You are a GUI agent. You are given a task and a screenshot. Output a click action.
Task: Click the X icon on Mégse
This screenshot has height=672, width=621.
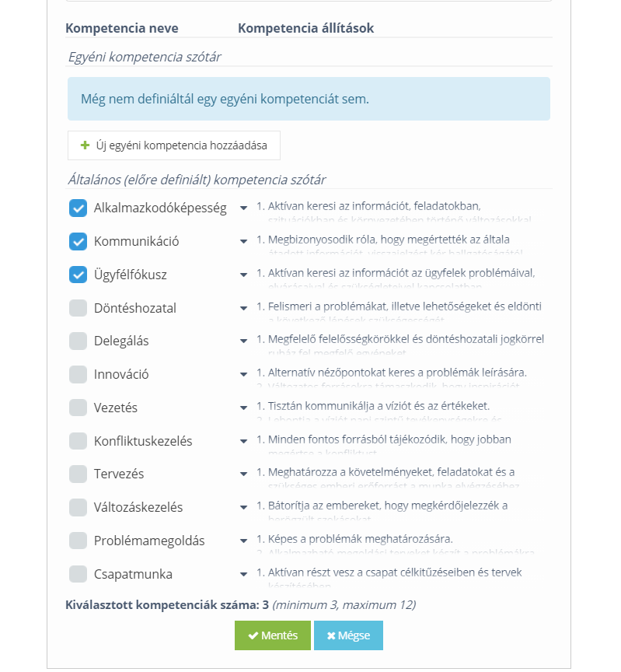331,635
